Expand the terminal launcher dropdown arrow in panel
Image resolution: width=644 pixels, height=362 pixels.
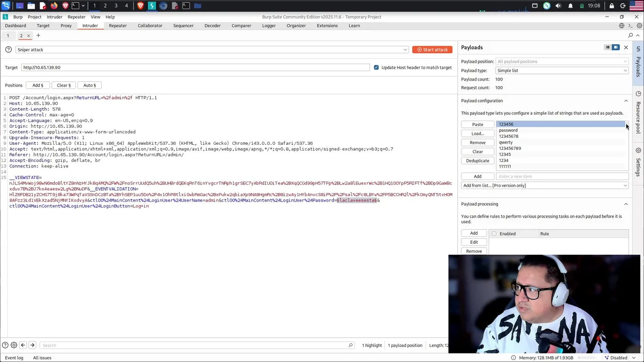point(83,6)
